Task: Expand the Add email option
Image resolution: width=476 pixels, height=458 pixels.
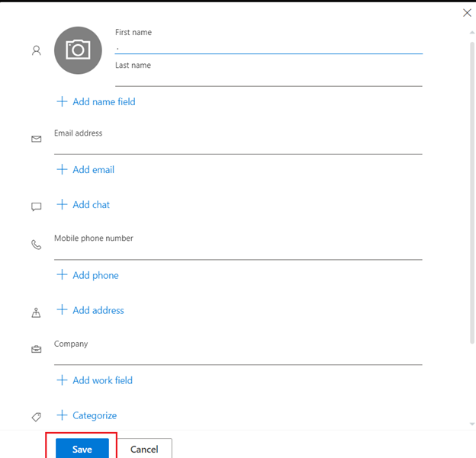Action: (x=85, y=169)
